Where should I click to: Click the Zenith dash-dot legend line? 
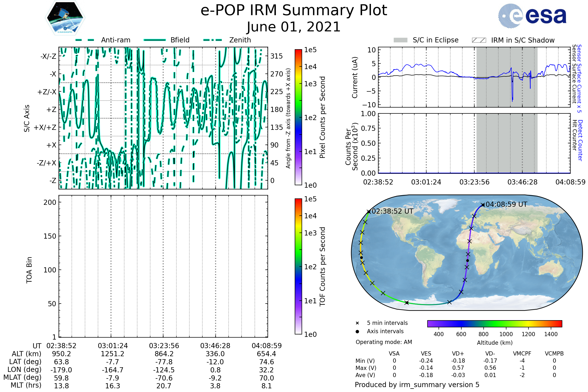pos(213,40)
